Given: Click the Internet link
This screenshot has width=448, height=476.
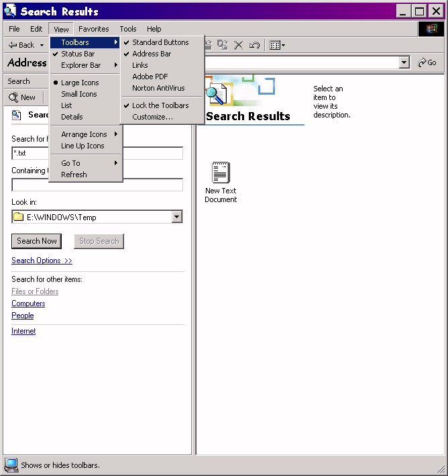Looking at the screenshot, I should pyautogui.click(x=23, y=331).
